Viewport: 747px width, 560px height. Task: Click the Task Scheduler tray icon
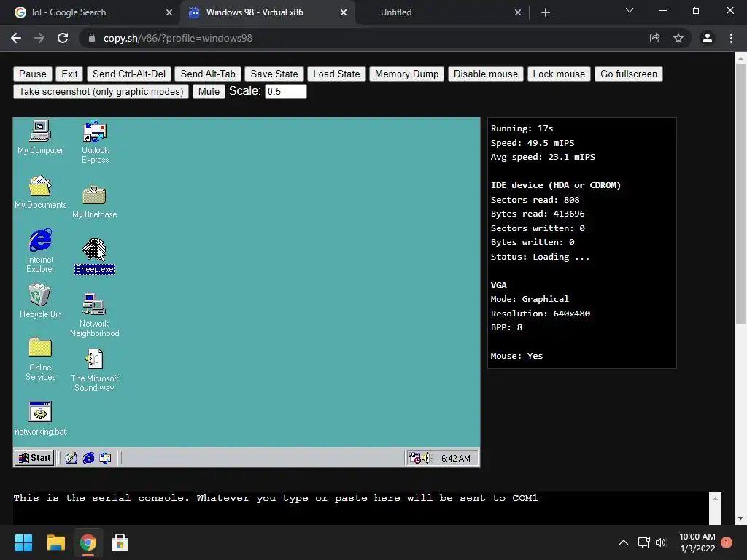coord(414,458)
